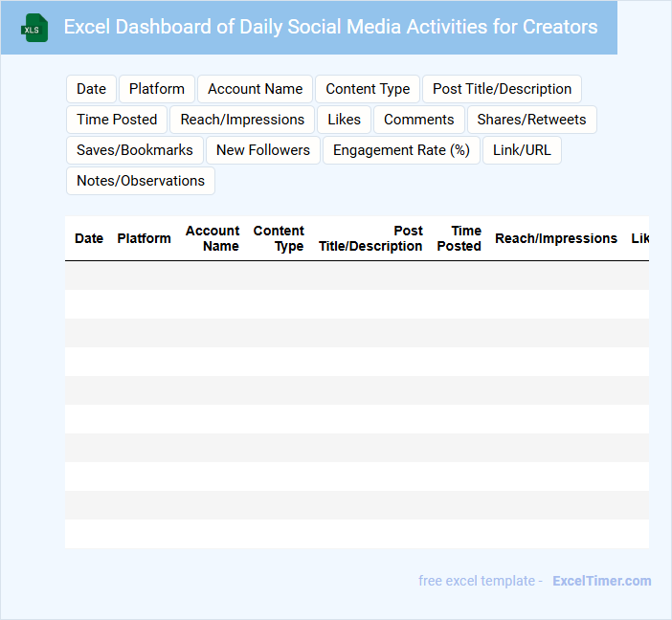Select the Likes tag
Screen dimensions: 672x620
point(344,120)
